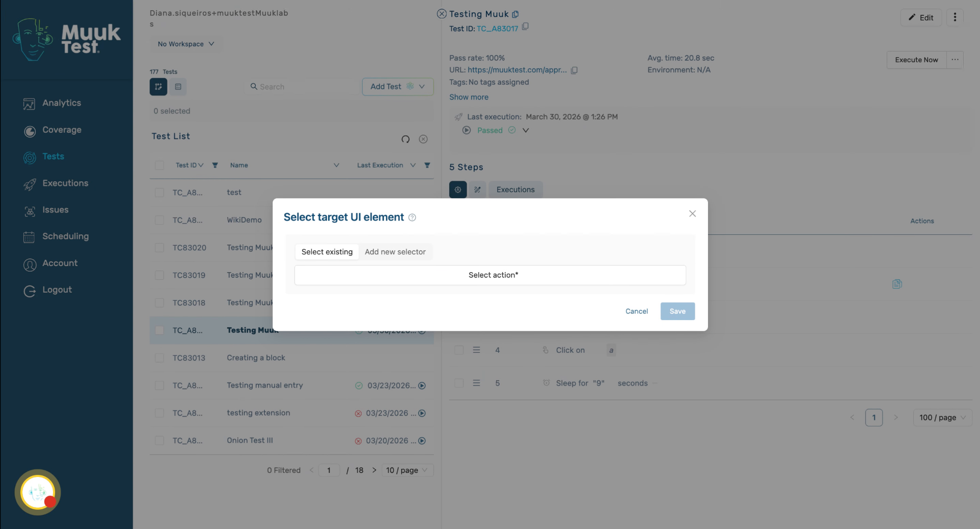Go to Coverage page
The height and width of the screenshot is (529, 980).
(x=62, y=130)
